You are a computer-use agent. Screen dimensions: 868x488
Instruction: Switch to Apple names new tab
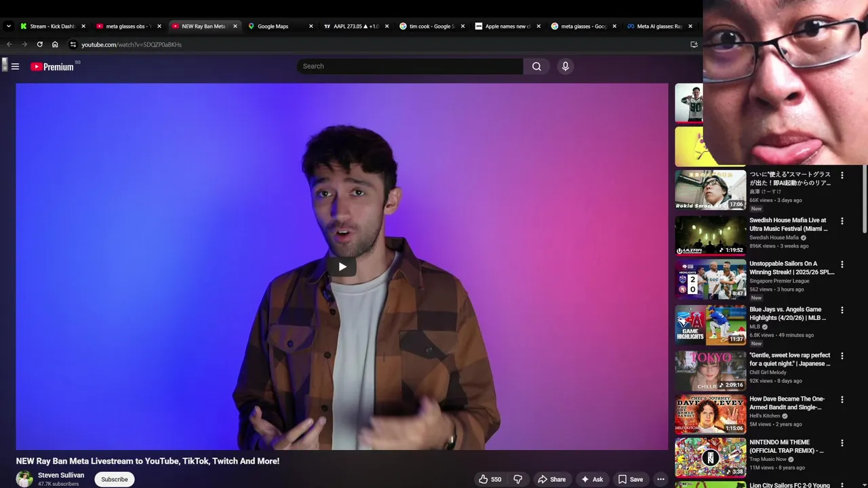click(x=508, y=26)
